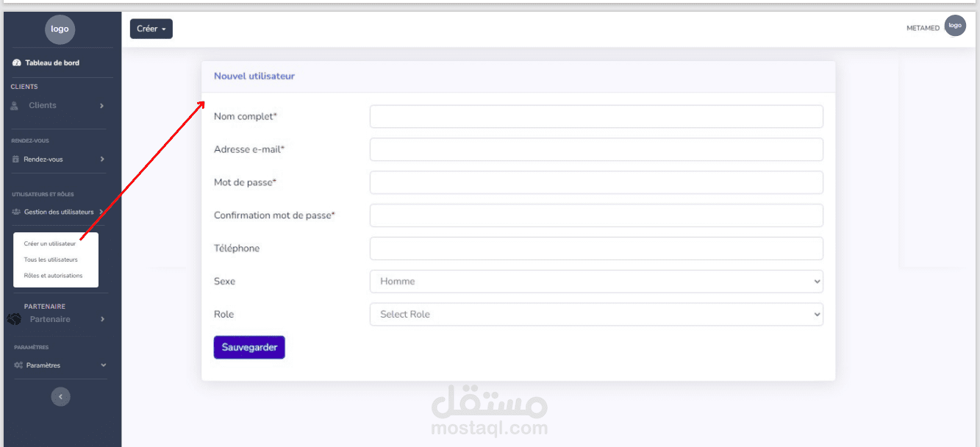
Task: Click the sidebar logo circle
Action: [60, 29]
